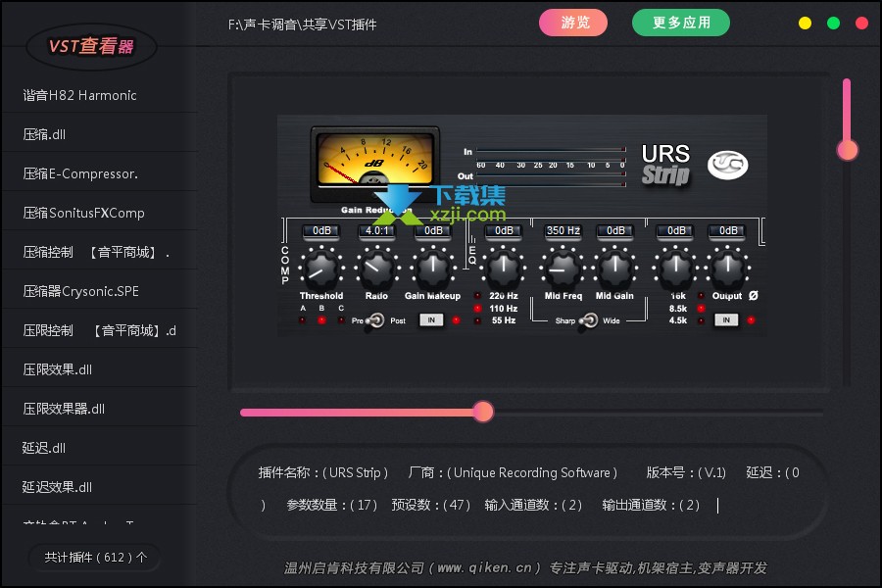Image resolution: width=882 pixels, height=588 pixels.
Task: Select plugin '谐音H82 Harmonic'
Action: point(100,95)
